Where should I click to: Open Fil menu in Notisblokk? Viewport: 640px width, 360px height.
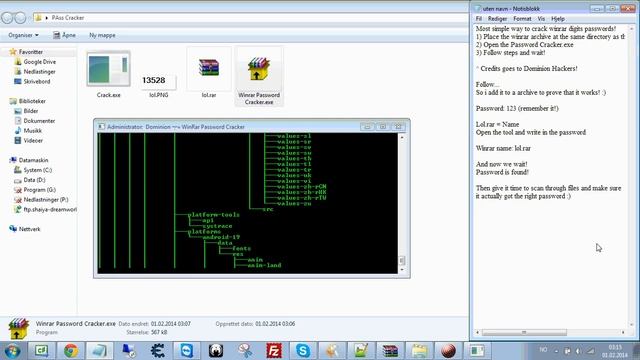pyautogui.click(x=479, y=19)
